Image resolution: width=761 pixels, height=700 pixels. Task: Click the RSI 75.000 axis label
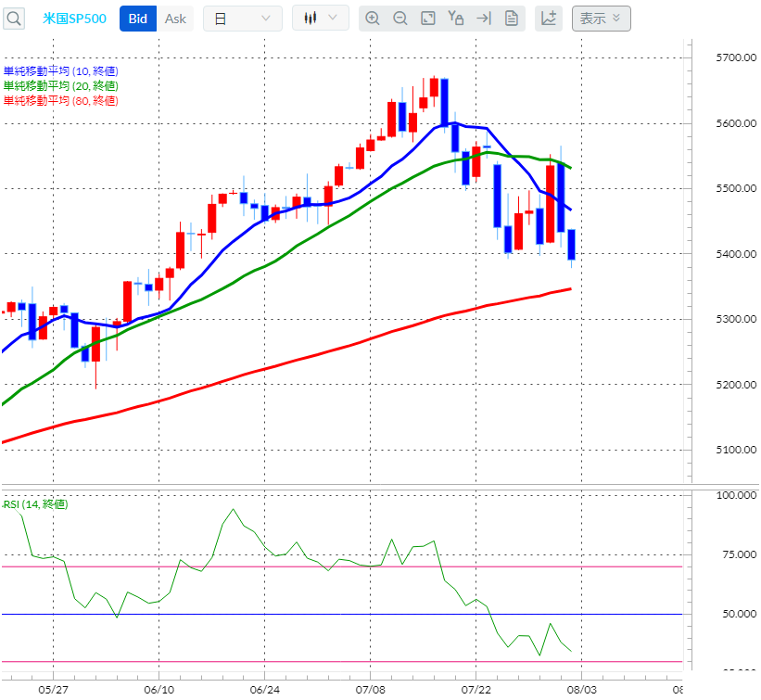pos(739,554)
